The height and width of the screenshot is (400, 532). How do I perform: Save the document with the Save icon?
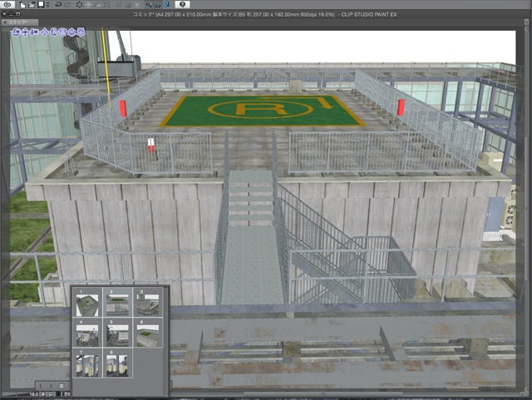click(x=41, y=4)
